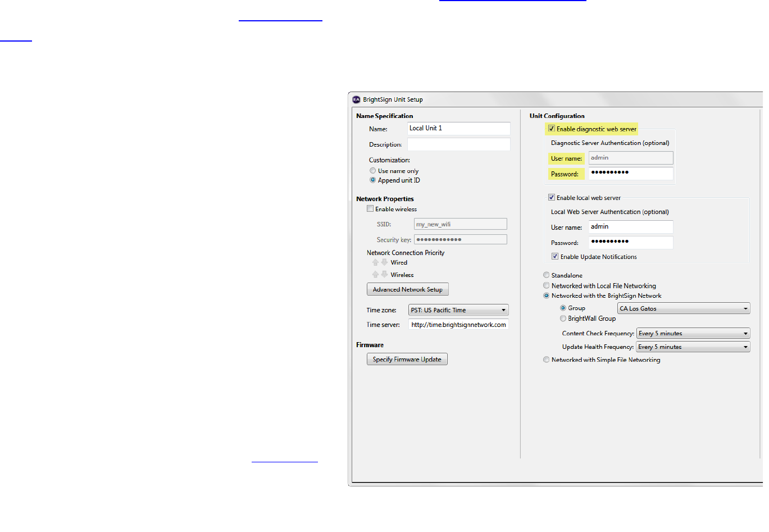Viewport: 769px width, 532px height.
Task: Click the local web server User name field
Action: [631, 227]
